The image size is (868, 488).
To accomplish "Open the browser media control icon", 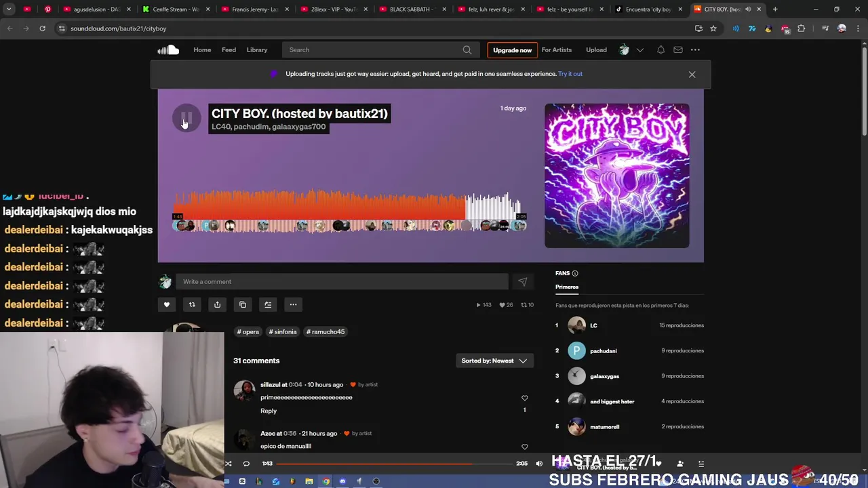I will [x=825, y=28].
